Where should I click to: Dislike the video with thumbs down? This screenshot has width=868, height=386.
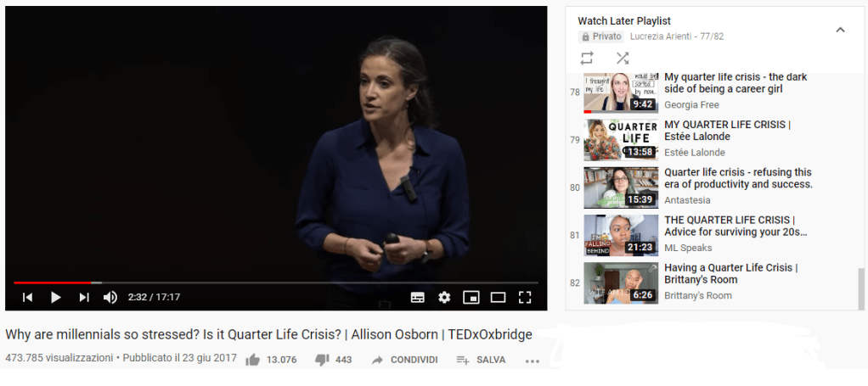pyautogui.click(x=322, y=360)
